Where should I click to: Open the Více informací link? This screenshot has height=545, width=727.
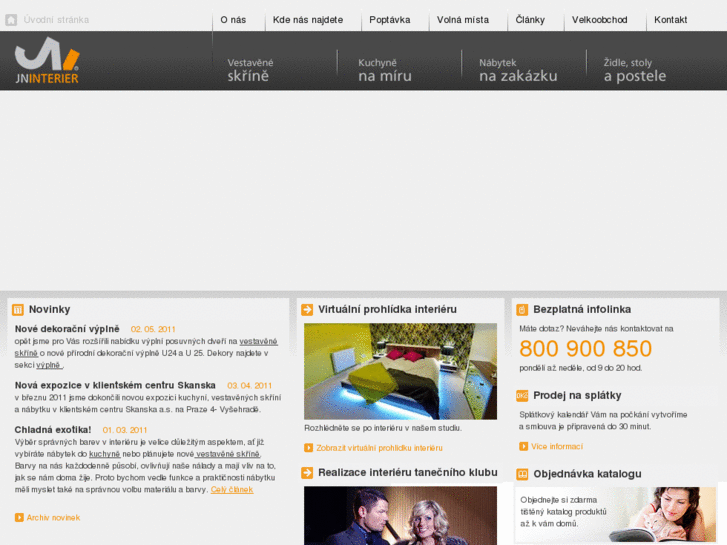557,447
